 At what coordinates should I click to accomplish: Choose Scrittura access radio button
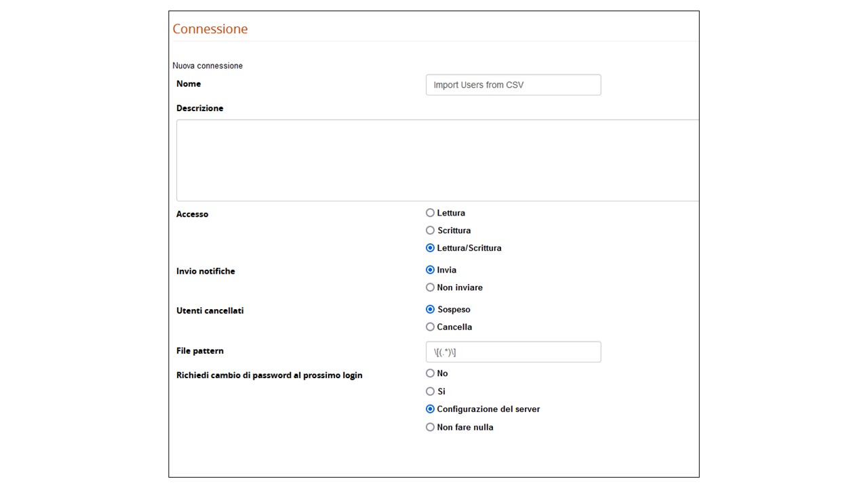tap(430, 230)
